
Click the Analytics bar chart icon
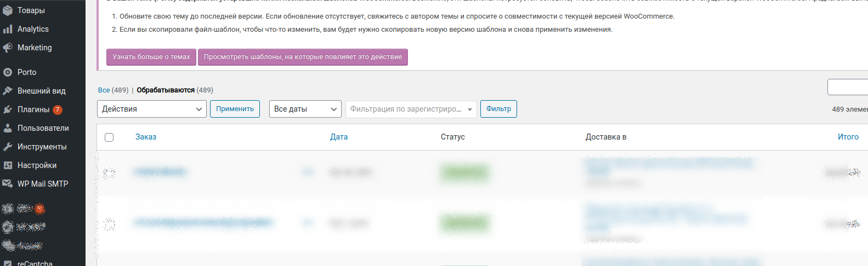pos(8,29)
